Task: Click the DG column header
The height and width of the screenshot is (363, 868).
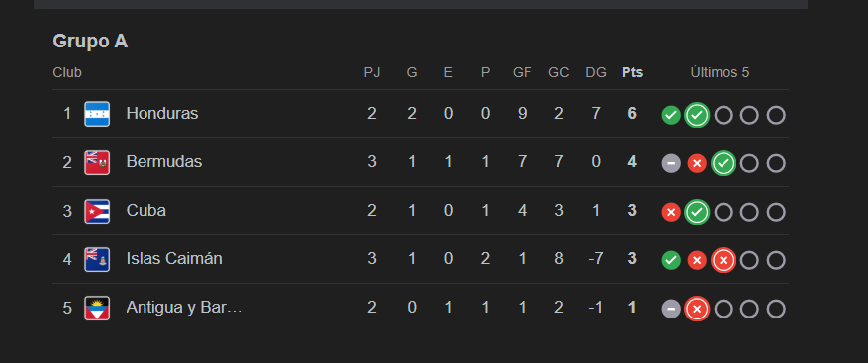Action: pos(596,72)
